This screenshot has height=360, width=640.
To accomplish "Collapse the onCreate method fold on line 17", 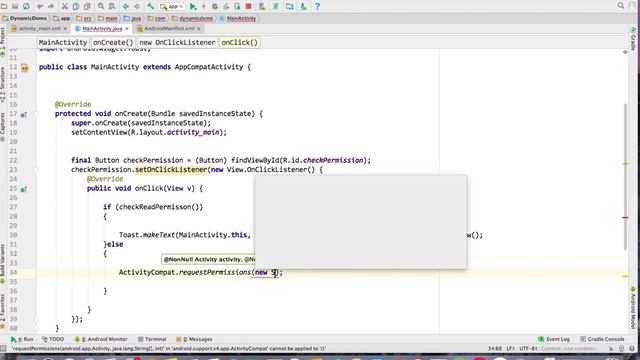I will click(x=36, y=114).
